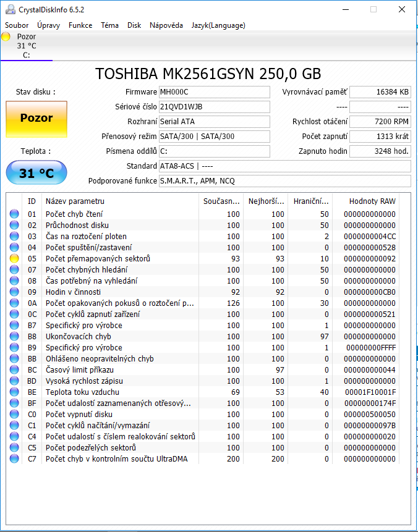The width and height of the screenshot is (418, 532).
Task: Open the Soubor menu
Action: [17, 25]
